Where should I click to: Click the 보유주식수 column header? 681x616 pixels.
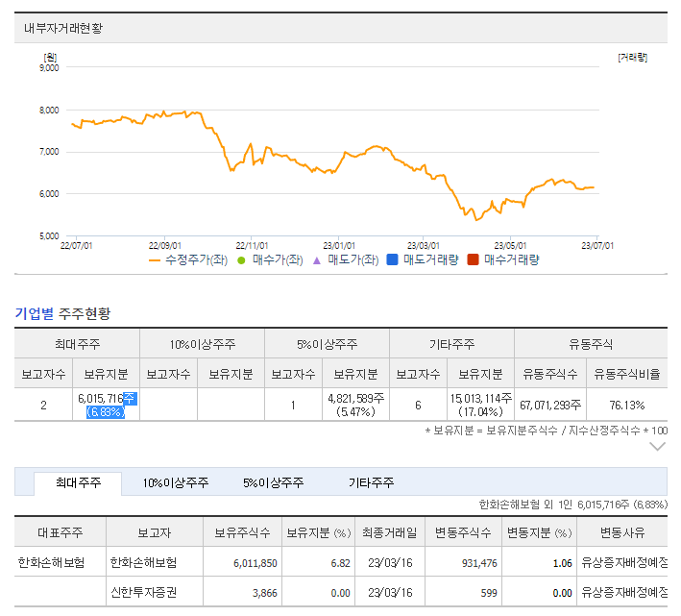[242, 532]
